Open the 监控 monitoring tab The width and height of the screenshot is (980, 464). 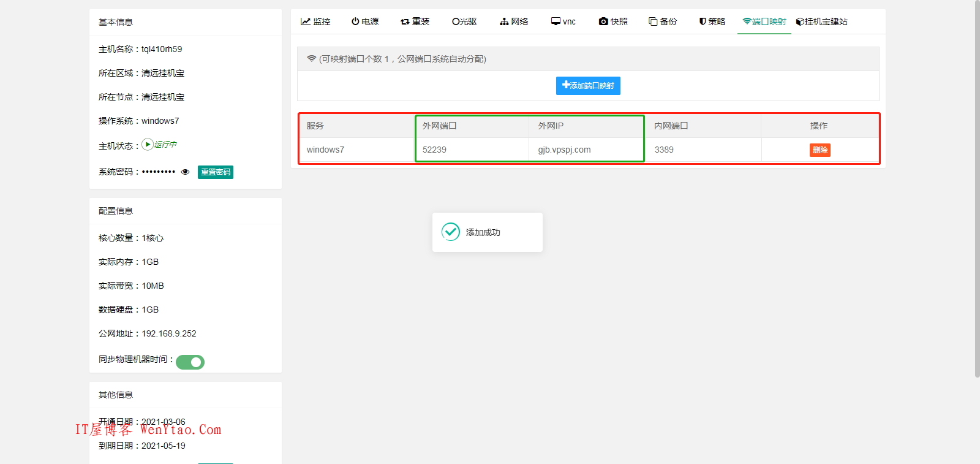pyautogui.click(x=315, y=21)
